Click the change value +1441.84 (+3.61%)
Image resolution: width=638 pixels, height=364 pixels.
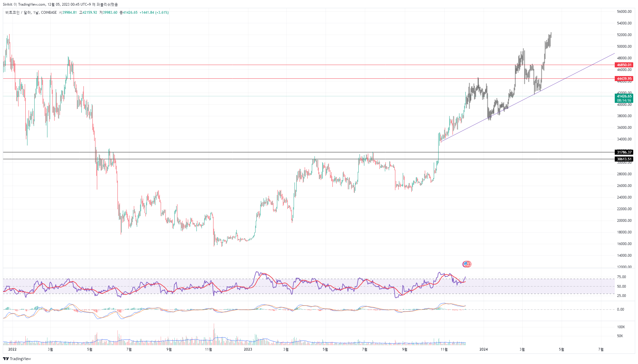coord(154,13)
